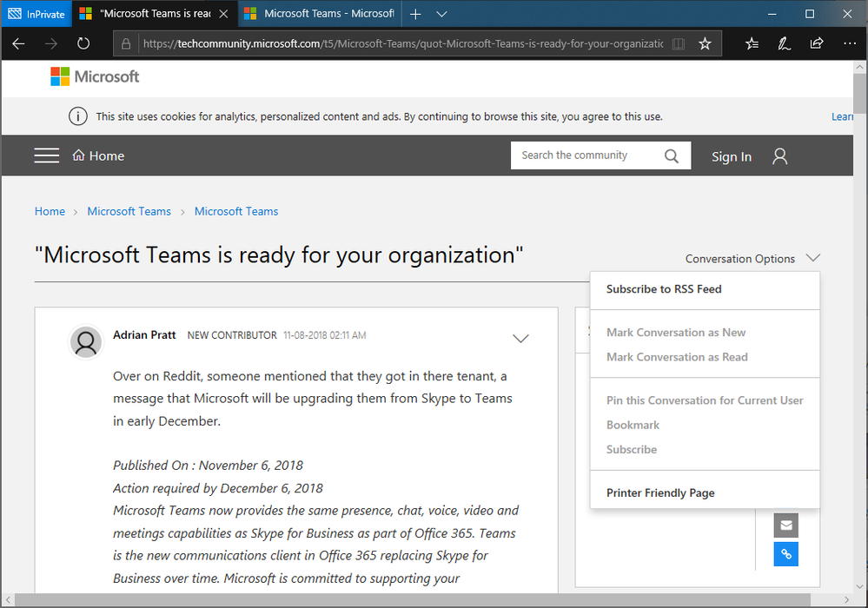Select Printer Friendly Page
The image size is (868, 608).
[660, 493]
